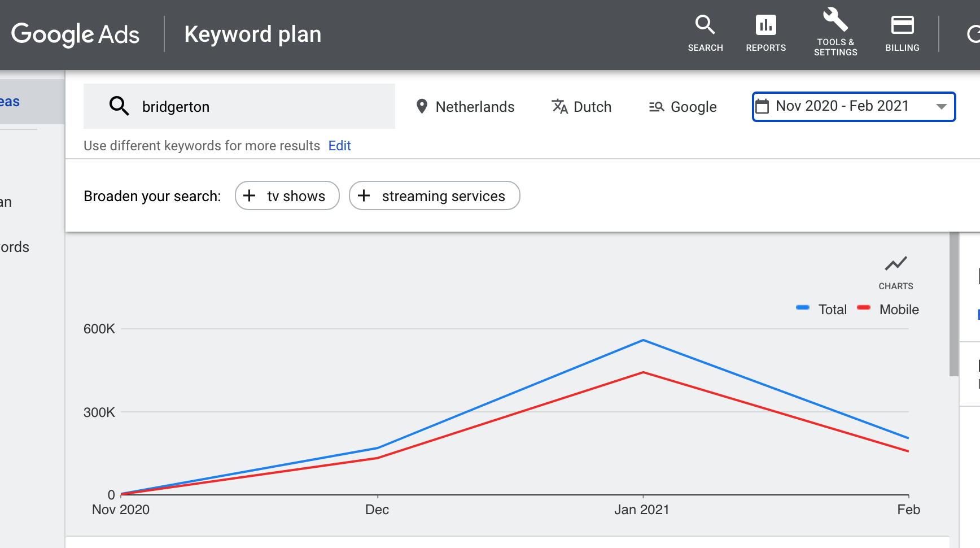Click the 300K y-axis label
Image resolution: width=980 pixels, height=548 pixels.
(x=99, y=412)
